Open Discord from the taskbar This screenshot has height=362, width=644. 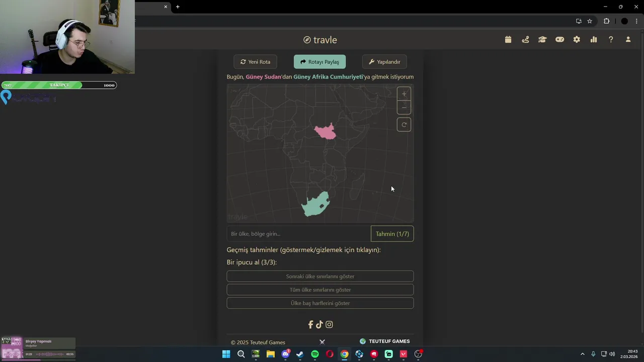click(x=285, y=354)
